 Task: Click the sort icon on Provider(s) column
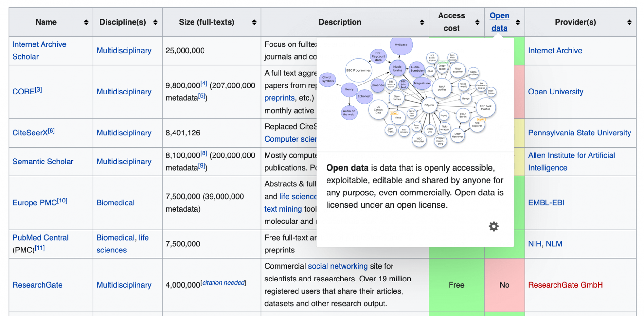click(x=629, y=22)
